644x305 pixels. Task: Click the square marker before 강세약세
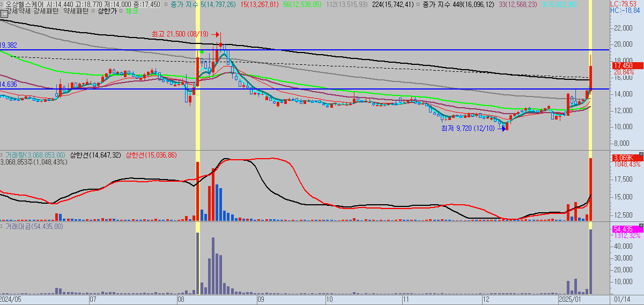click(2, 11)
